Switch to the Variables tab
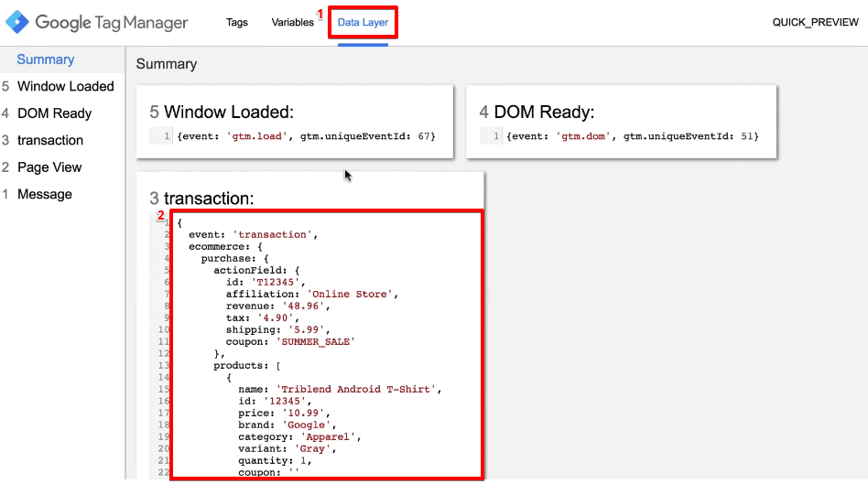The width and height of the screenshot is (868, 484). pos(292,23)
